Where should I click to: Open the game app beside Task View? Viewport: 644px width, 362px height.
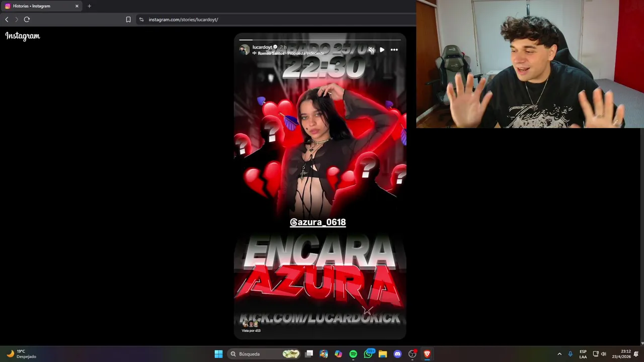click(324, 354)
